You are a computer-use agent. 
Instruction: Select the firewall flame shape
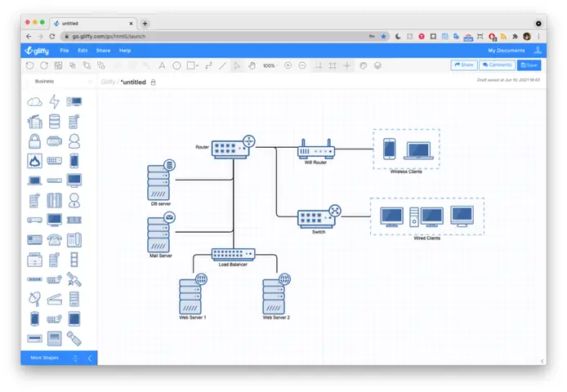pyautogui.click(x=34, y=161)
